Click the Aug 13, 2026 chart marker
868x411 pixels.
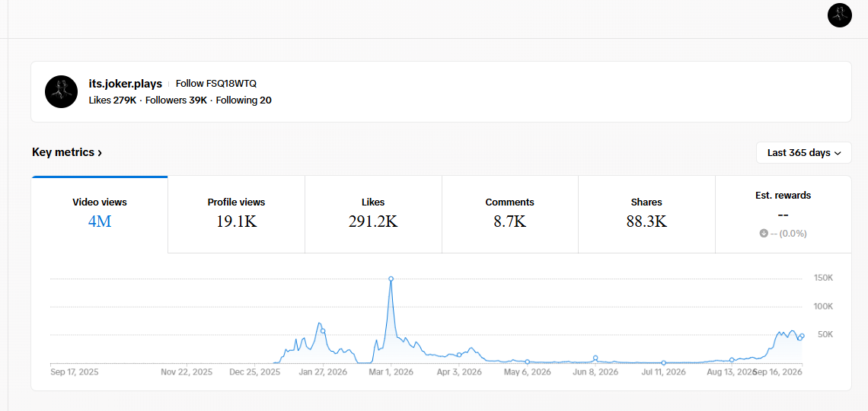[732, 359]
